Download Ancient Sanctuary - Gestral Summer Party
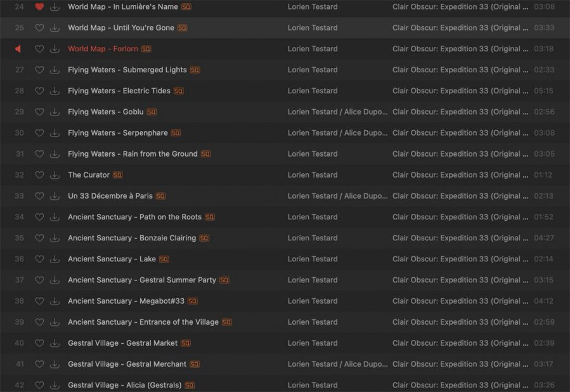Screen dimensions: 570x392 pos(55,280)
